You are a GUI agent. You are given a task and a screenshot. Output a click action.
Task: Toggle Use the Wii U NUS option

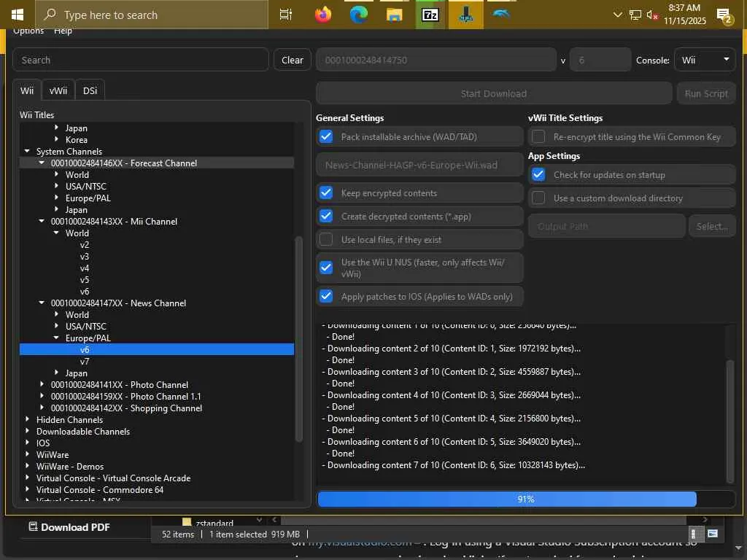tap(326, 268)
